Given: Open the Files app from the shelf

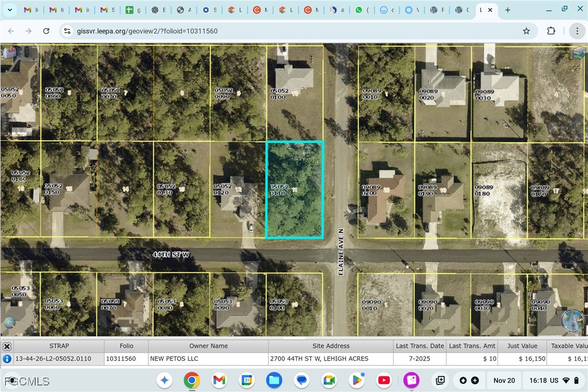Looking at the screenshot, I should pyautogui.click(x=275, y=380).
